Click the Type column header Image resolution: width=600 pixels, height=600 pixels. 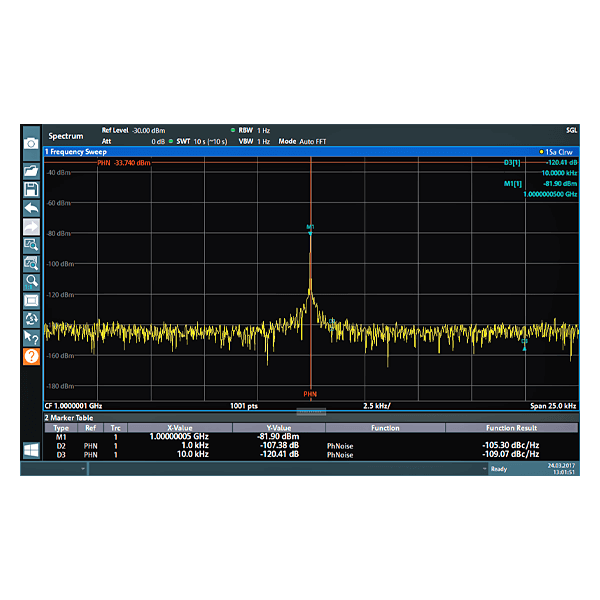61,428
